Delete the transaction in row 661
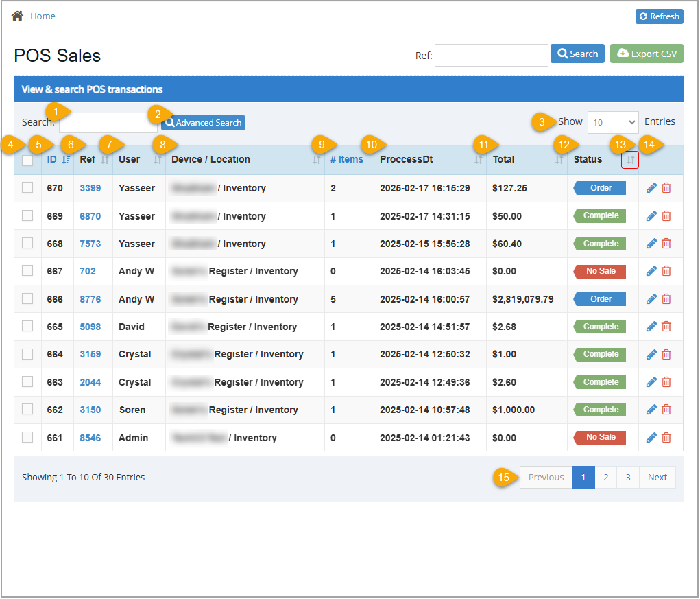The height and width of the screenshot is (599, 700). [666, 437]
